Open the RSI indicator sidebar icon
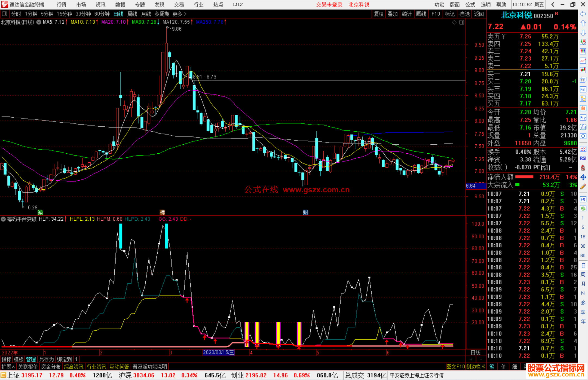The height and width of the screenshot is (380, 588). [x=583, y=158]
